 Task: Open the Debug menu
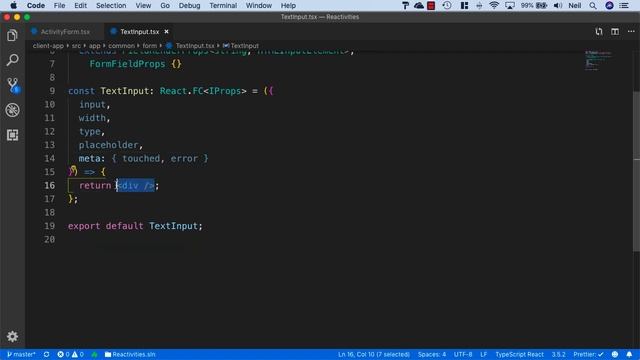[189, 5]
